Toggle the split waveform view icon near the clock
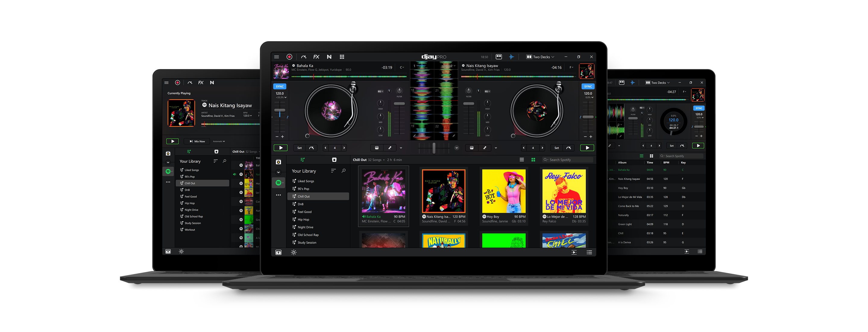This screenshot has width=868, height=332. tap(499, 57)
